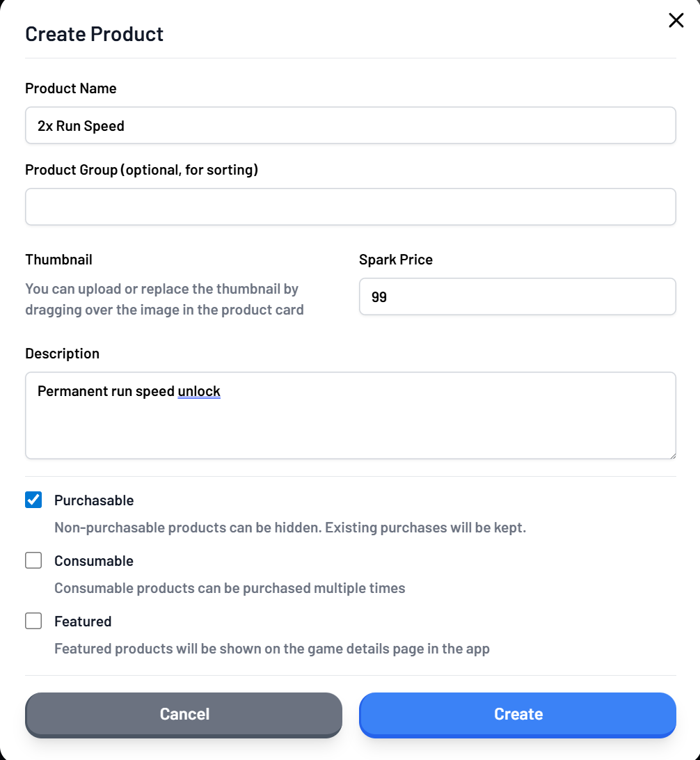Click into the Spark Price field
This screenshot has width=700, height=760.
(517, 297)
